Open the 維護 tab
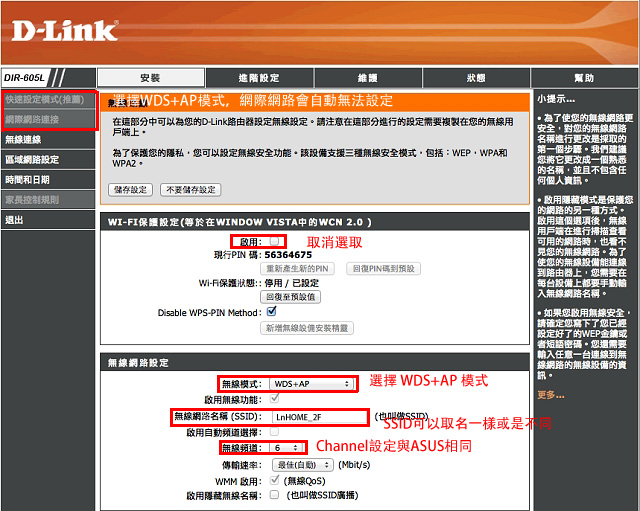Image resolution: width=640 pixels, height=511 pixels. coord(368,78)
